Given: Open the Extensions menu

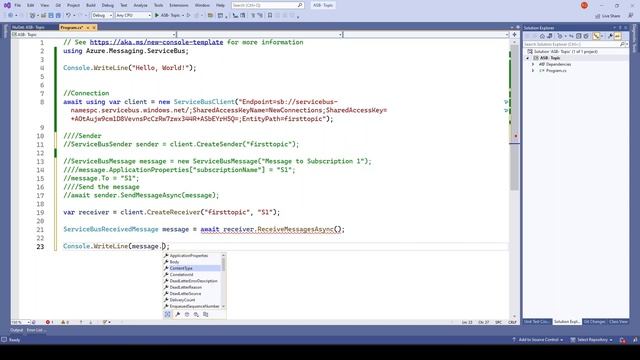Looking at the screenshot, I should pos(179,5).
